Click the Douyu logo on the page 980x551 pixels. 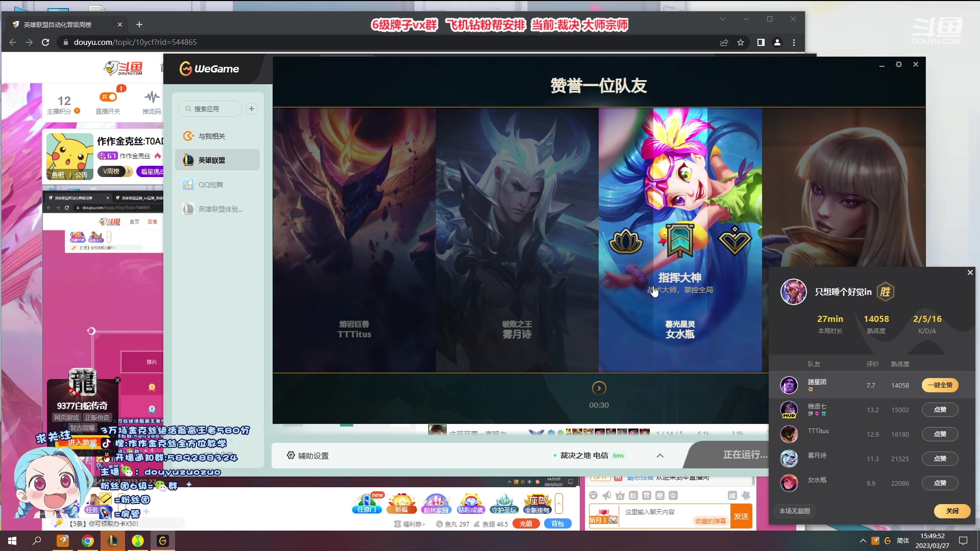[123, 68]
